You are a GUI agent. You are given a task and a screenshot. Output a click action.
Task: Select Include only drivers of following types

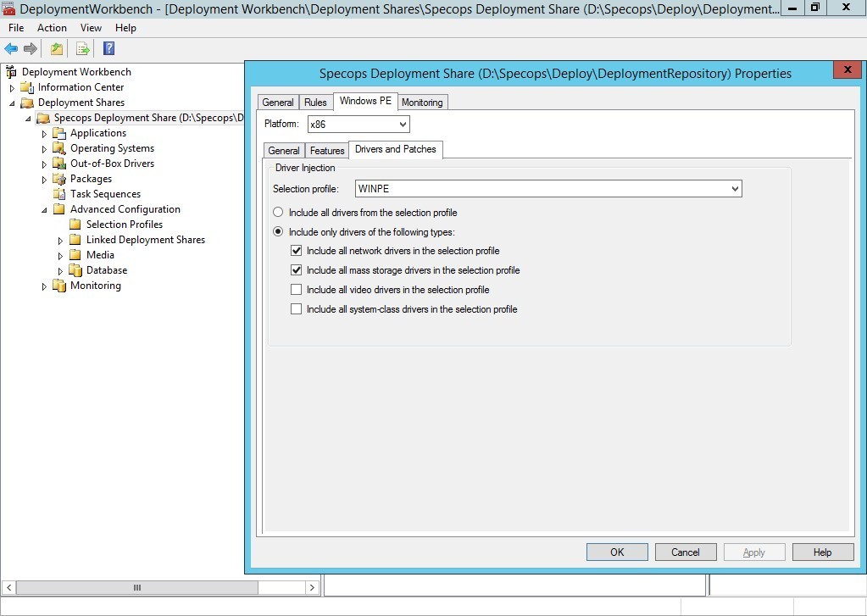(278, 231)
